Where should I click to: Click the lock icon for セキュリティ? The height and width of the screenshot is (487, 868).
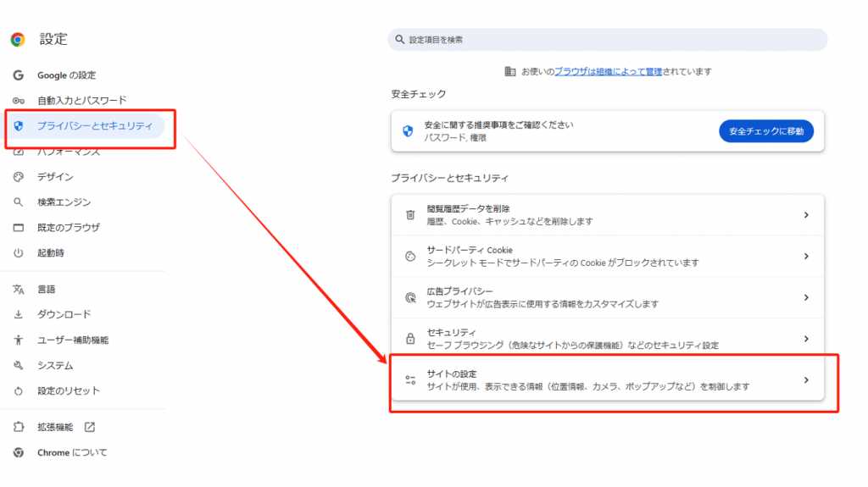point(410,339)
